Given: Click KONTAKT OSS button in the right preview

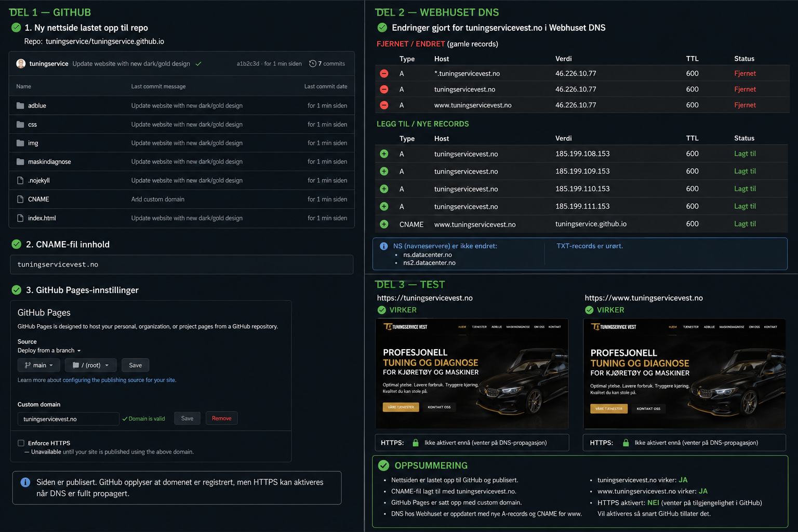Looking at the screenshot, I should [x=648, y=408].
